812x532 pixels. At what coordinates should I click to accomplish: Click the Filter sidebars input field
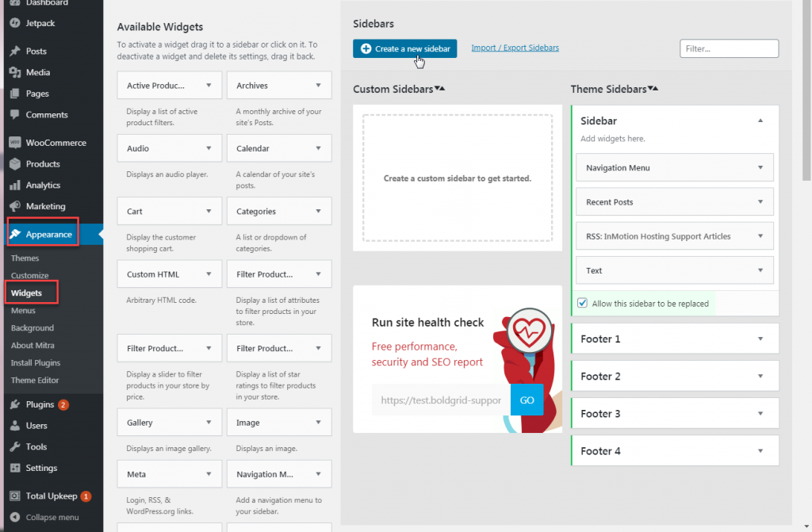coord(730,48)
